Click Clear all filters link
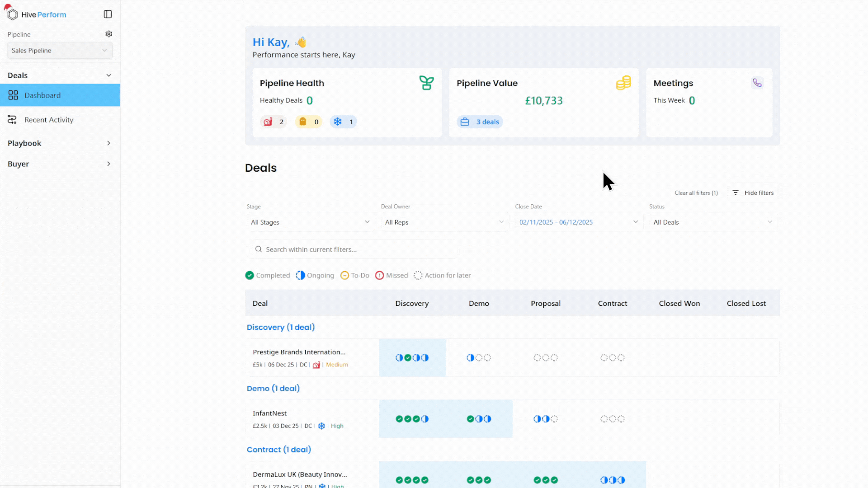This screenshot has height=488, width=868. (x=696, y=192)
